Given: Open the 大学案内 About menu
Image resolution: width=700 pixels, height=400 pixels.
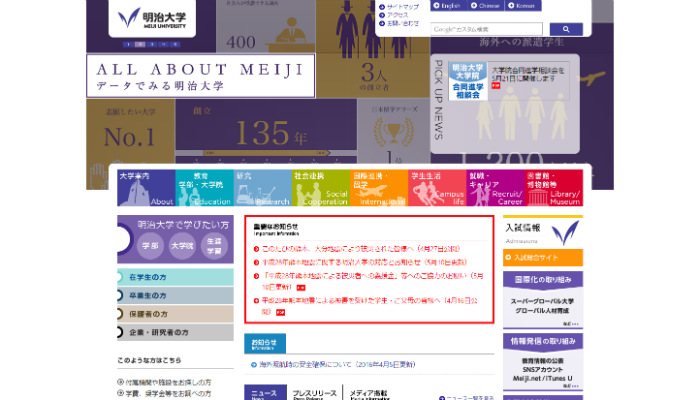Looking at the screenshot, I should 146,188.
